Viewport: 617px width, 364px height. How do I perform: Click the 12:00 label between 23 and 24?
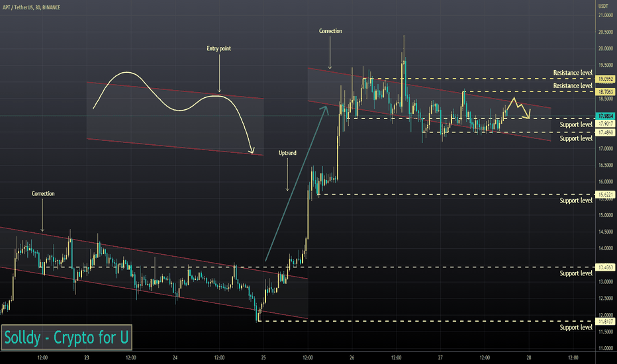tap(131, 357)
